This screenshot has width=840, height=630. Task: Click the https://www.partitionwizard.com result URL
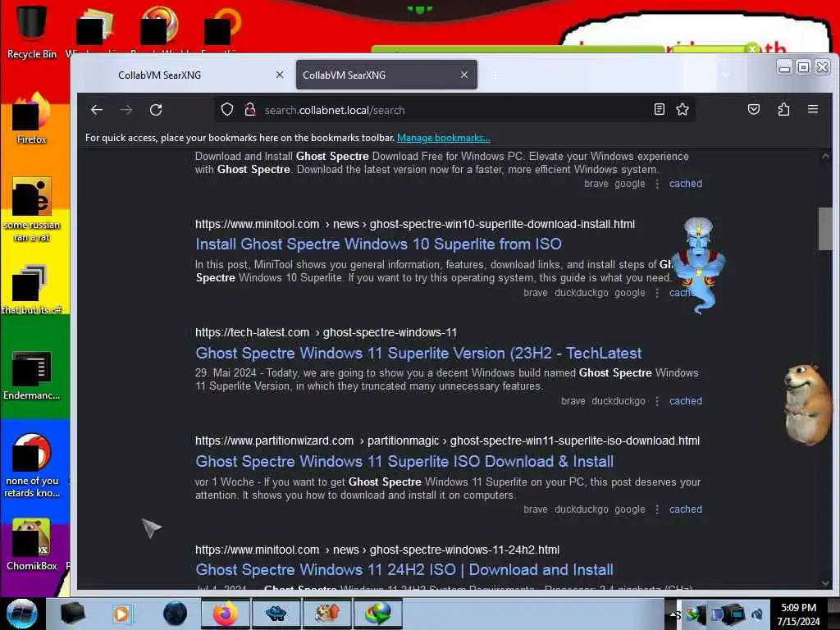447,441
